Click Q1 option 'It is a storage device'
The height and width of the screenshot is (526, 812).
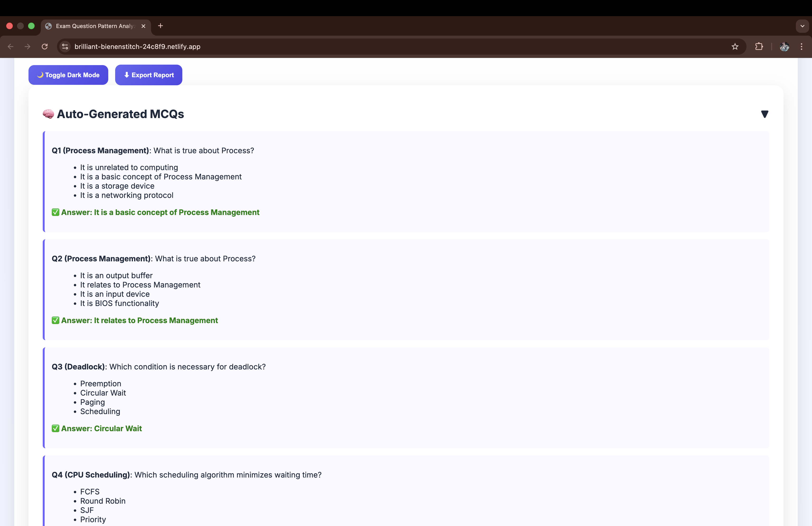pos(117,186)
